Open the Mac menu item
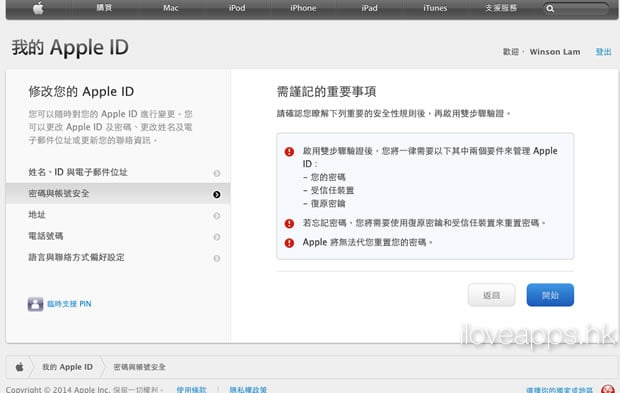 pos(171,8)
